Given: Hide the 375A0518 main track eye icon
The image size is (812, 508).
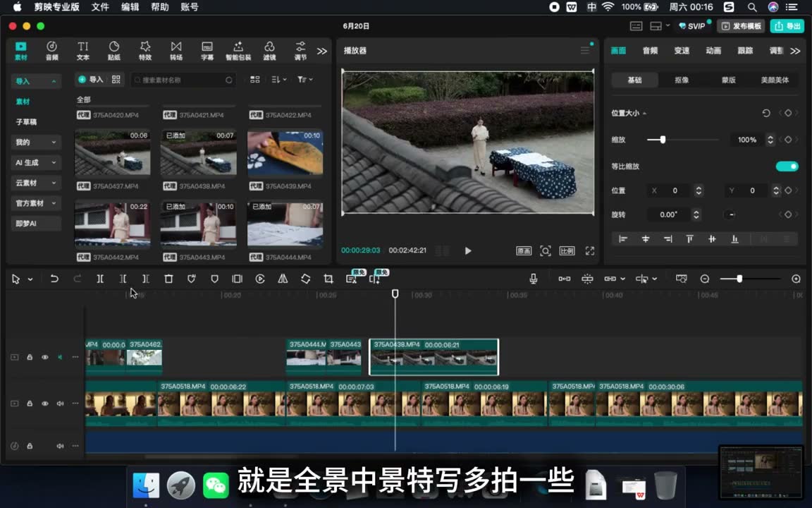Looking at the screenshot, I should [x=45, y=404].
